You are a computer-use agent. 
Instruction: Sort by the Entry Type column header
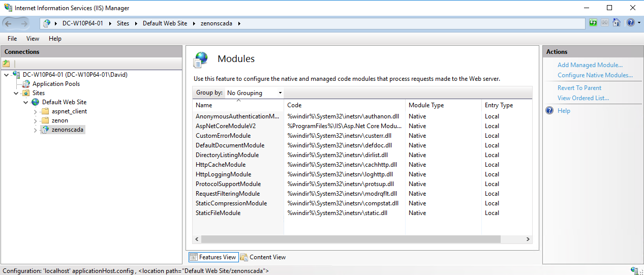pos(507,105)
